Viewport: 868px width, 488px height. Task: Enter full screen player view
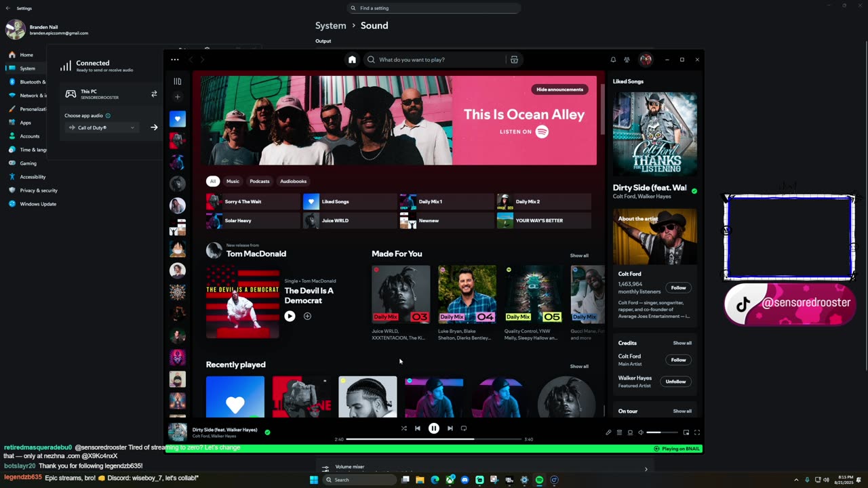point(697,432)
